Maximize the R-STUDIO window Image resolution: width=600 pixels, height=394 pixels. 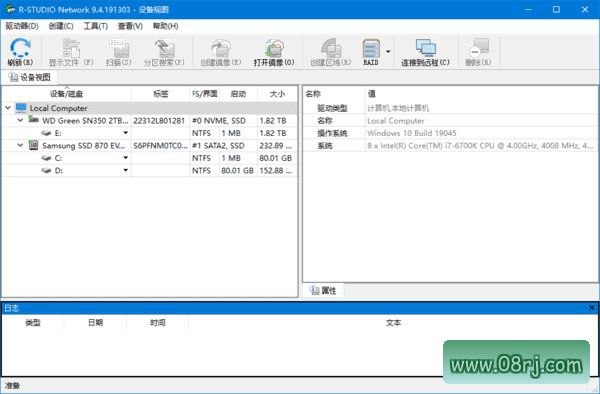[x=556, y=10]
